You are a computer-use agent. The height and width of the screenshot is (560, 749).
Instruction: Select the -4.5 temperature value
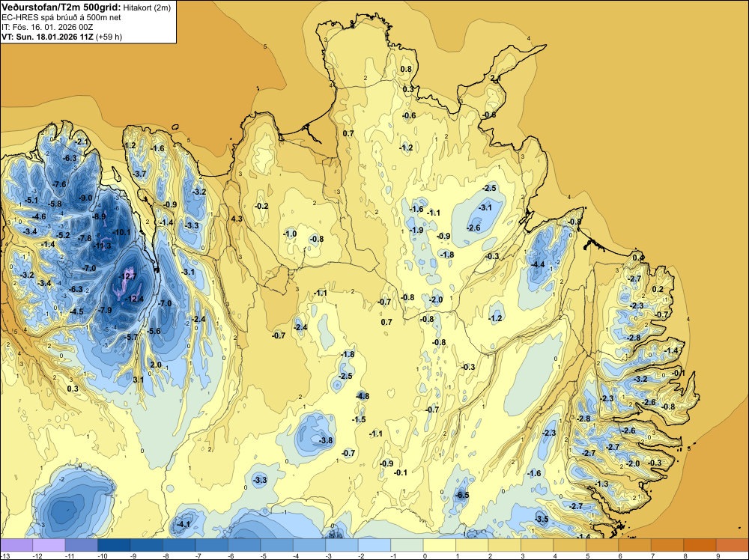pos(76,311)
